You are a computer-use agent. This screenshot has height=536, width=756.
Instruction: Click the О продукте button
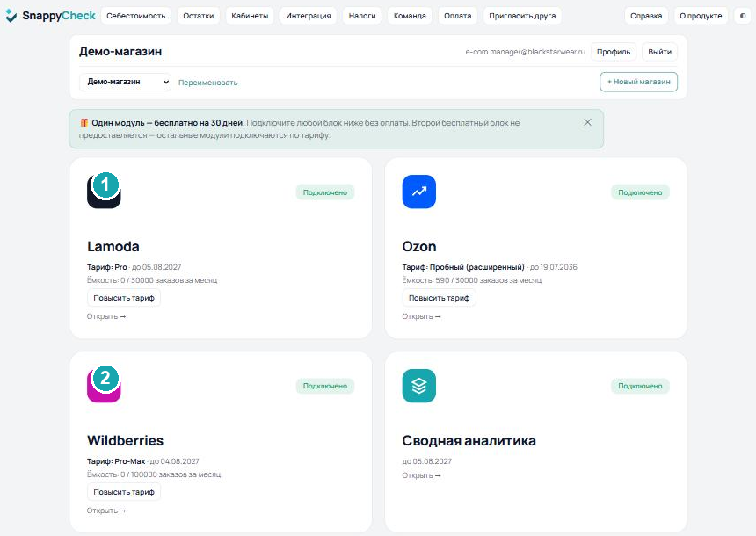pyautogui.click(x=701, y=16)
